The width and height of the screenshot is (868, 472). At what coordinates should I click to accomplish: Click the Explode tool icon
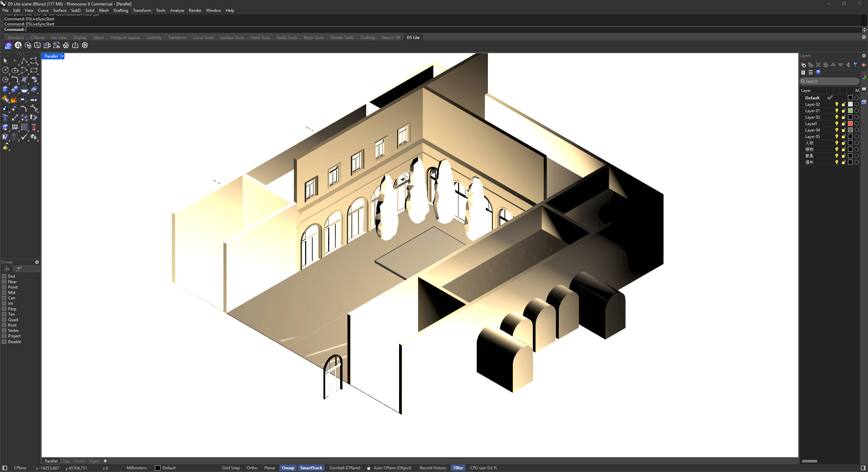tap(15, 99)
